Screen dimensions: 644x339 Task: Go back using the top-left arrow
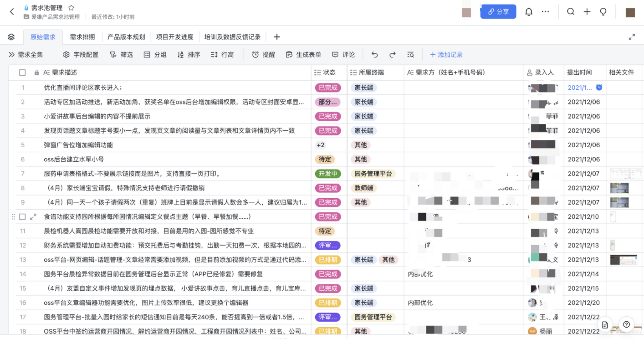(12, 12)
